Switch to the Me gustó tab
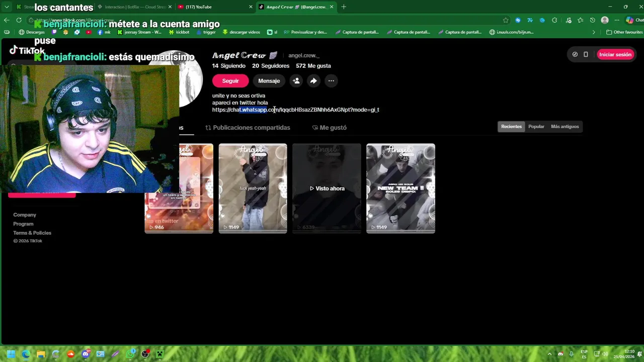Viewport: 644px width, 362px height. pos(330,128)
